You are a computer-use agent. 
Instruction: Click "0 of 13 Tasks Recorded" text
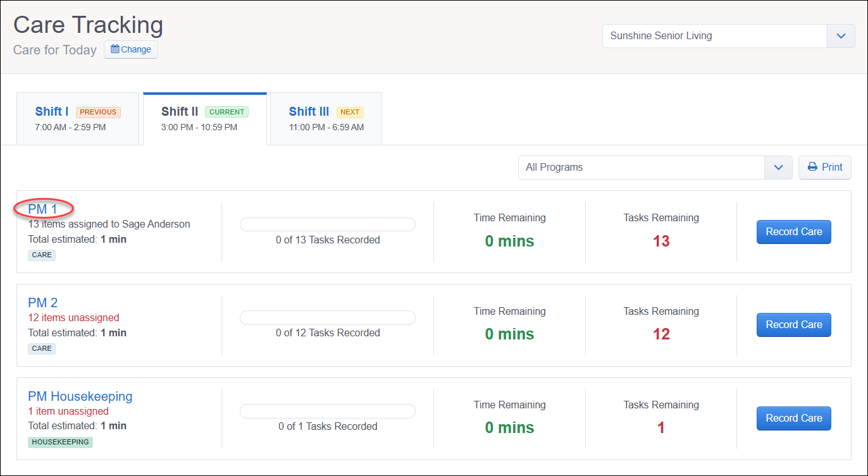pos(328,240)
